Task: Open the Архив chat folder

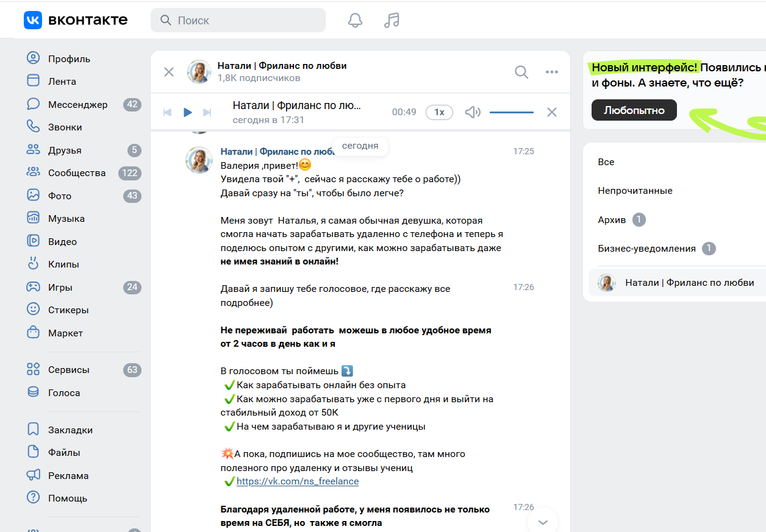Action: [612, 219]
